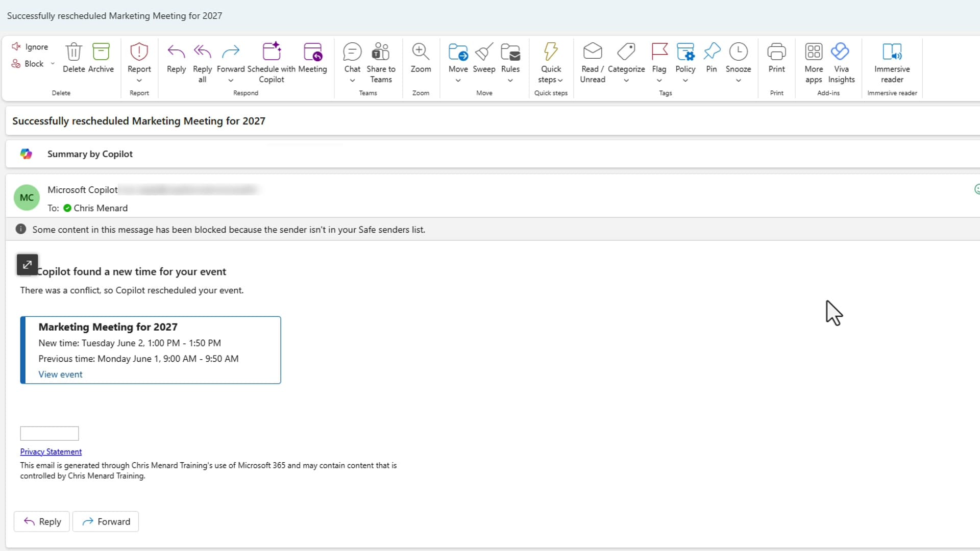Open the Rules dropdown chevron
The width and height of the screenshot is (980, 551).
coord(510,80)
